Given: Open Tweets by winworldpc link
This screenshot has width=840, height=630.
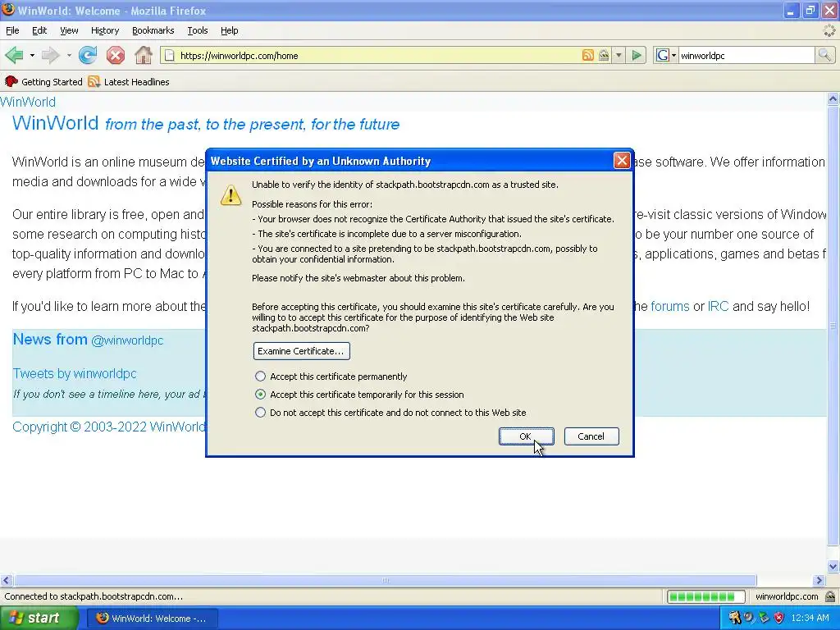Looking at the screenshot, I should click(75, 373).
